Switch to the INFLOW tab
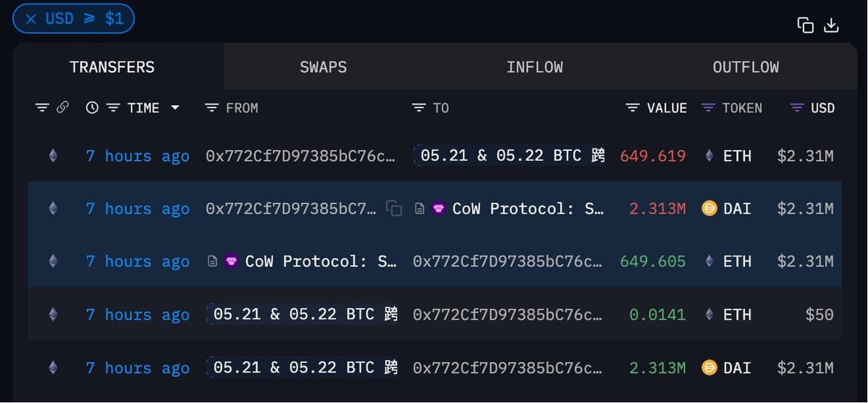 pos(535,67)
